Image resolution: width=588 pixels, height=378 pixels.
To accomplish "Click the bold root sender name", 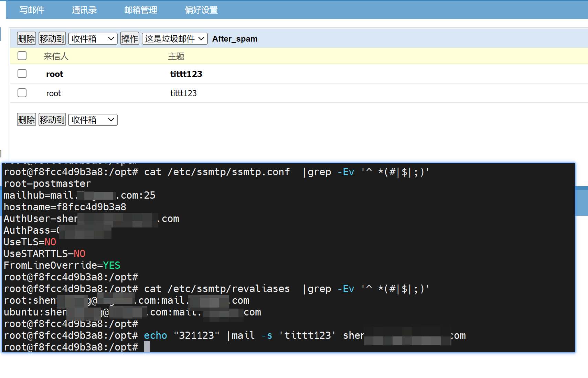I will tap(55, 74).
